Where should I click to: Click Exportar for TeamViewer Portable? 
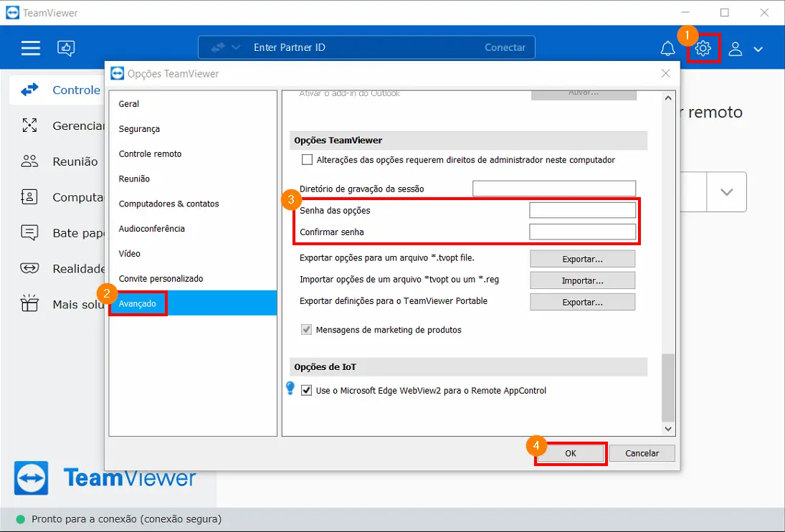coord(582,302)
